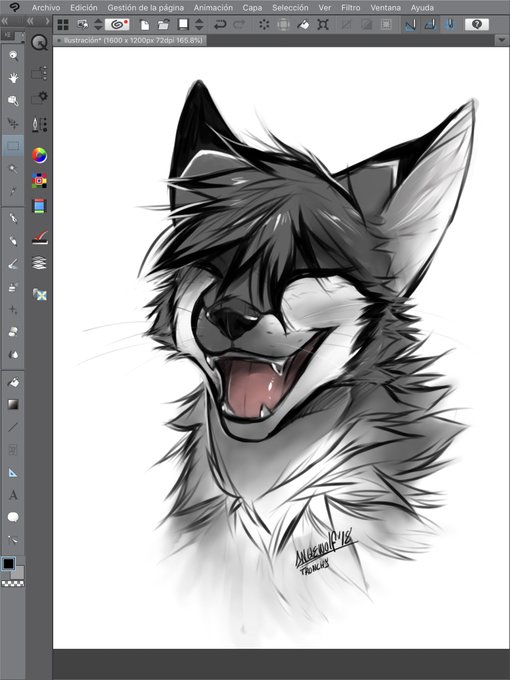Open the Color Slider palette
Image resolution: width=510 pixels, height=680 pixels.
39,206
